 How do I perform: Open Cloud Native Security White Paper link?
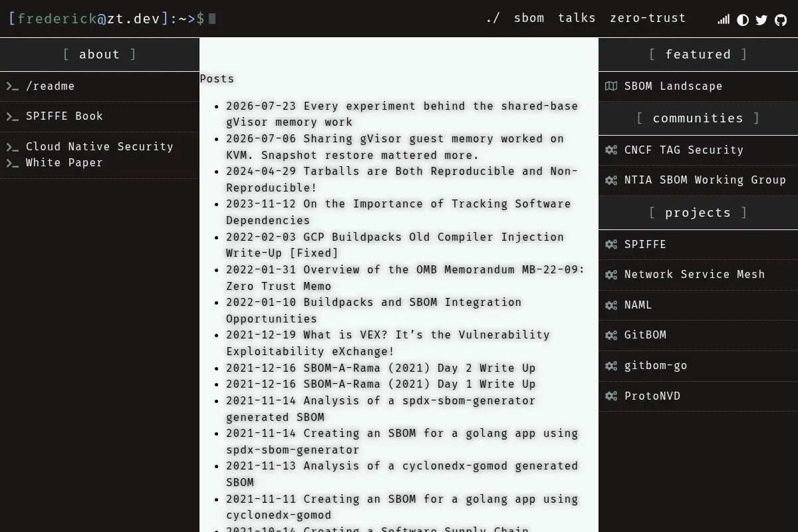(x=100, y=154)
